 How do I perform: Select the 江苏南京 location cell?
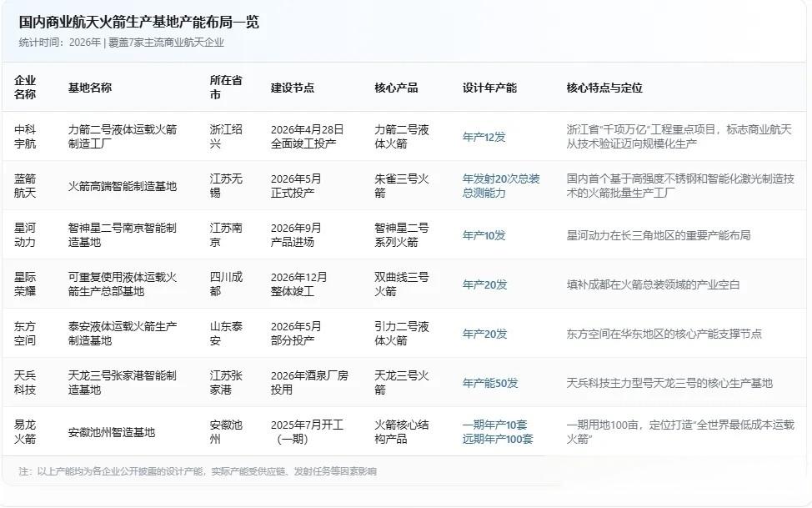pyautogui.click(x=226, y=235)
